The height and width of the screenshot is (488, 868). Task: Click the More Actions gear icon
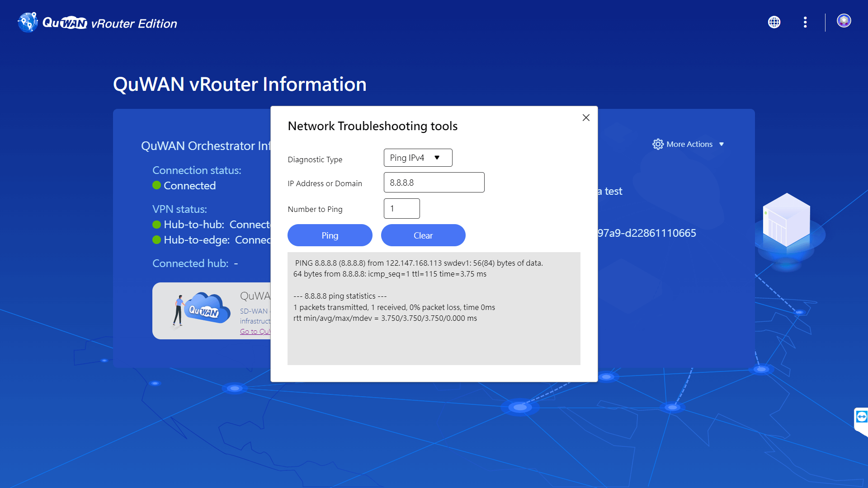coord(658,144)
